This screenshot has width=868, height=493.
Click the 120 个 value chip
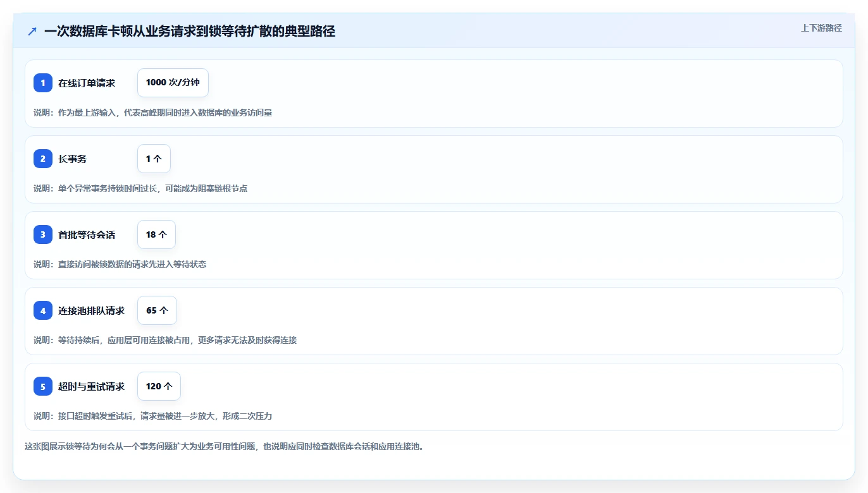click(x=159, y=386)
